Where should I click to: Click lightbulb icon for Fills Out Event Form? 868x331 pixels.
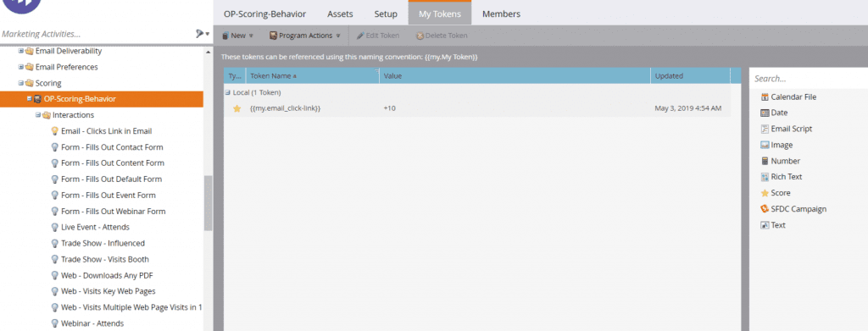point(55,195)
